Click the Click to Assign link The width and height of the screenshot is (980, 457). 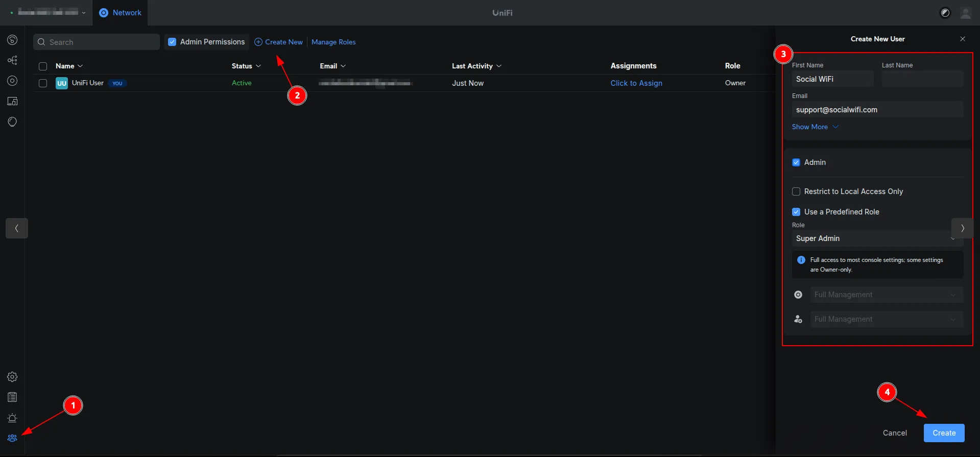point(636,83)
